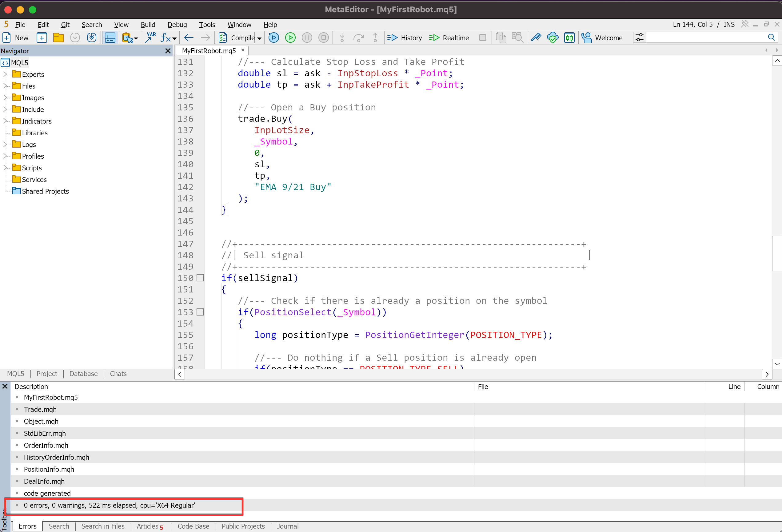Start debugging on history data (blue play)
782x532 pixels.
tap(274, 38)
